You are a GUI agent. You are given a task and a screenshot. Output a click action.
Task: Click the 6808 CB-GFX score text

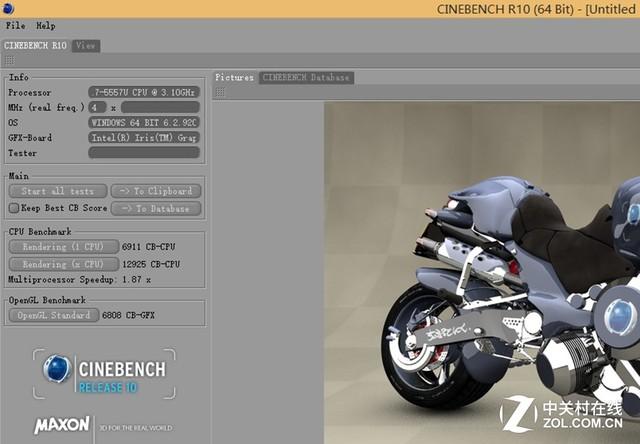129,315
